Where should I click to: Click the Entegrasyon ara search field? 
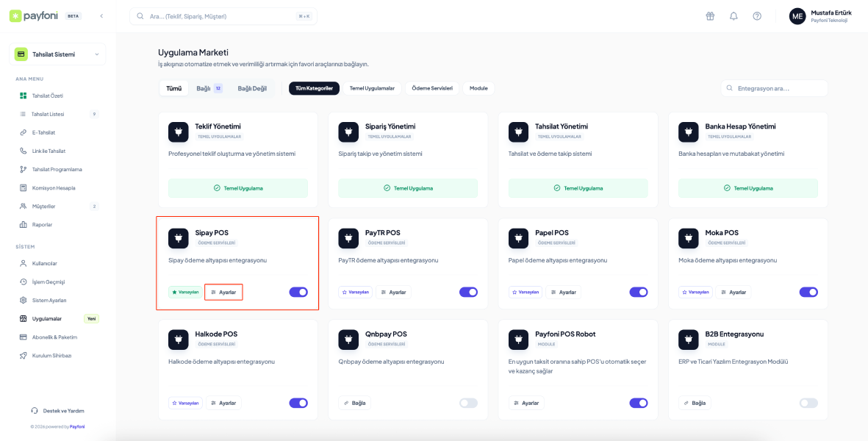pos(775,88)
